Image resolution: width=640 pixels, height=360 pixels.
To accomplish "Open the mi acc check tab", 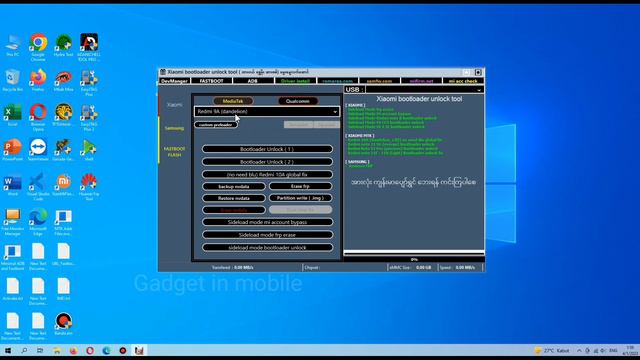I will pyautogui.click(x=463, y=81).
